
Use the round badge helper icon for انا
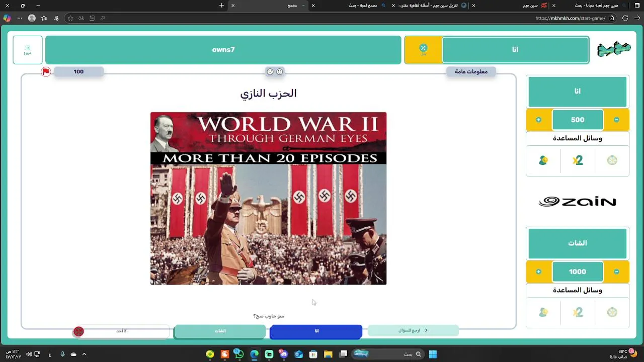point(612,160)
